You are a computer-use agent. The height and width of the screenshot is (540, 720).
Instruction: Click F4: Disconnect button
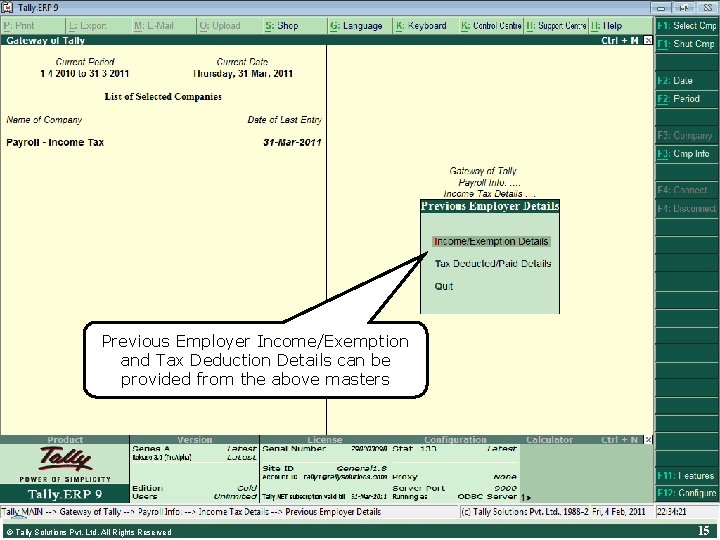point(687,208)
